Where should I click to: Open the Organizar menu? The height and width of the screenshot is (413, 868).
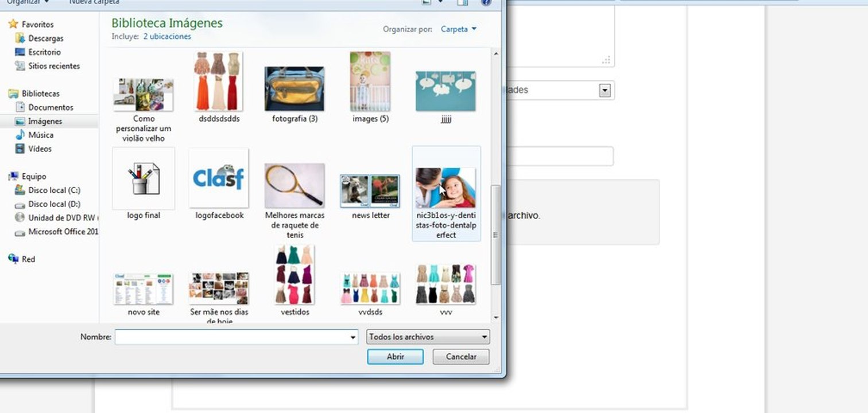click(28, 2)
